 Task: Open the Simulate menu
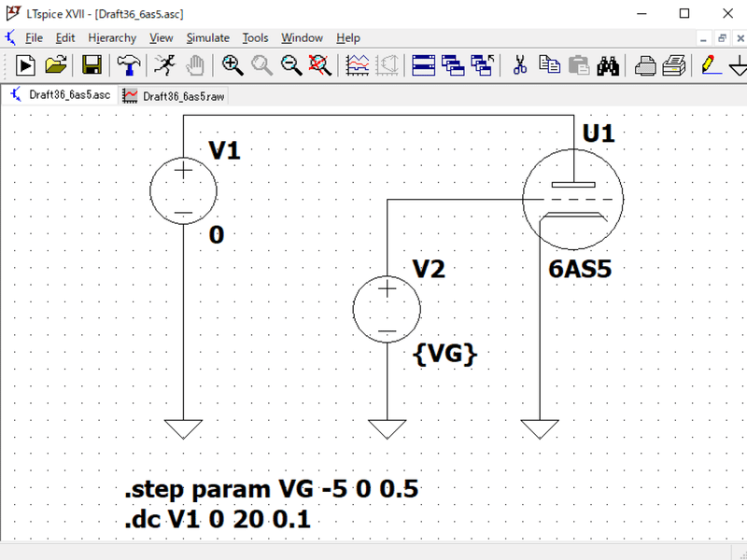click(207, 37)
